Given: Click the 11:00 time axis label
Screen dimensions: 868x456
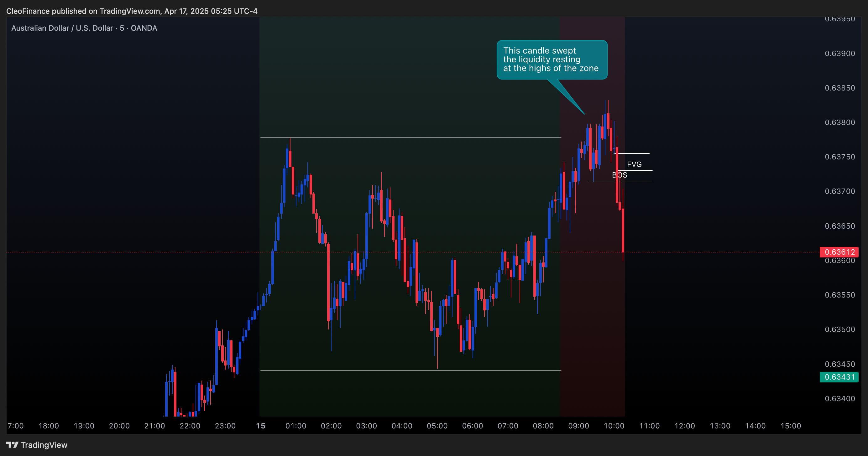Looking at the screenshot, I should 649,426.
